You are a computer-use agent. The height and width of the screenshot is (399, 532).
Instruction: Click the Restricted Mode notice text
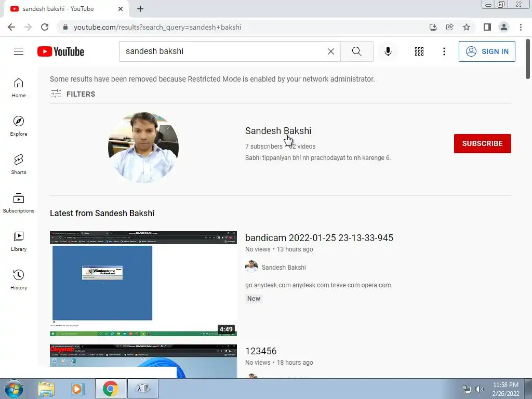coord(212,79)
